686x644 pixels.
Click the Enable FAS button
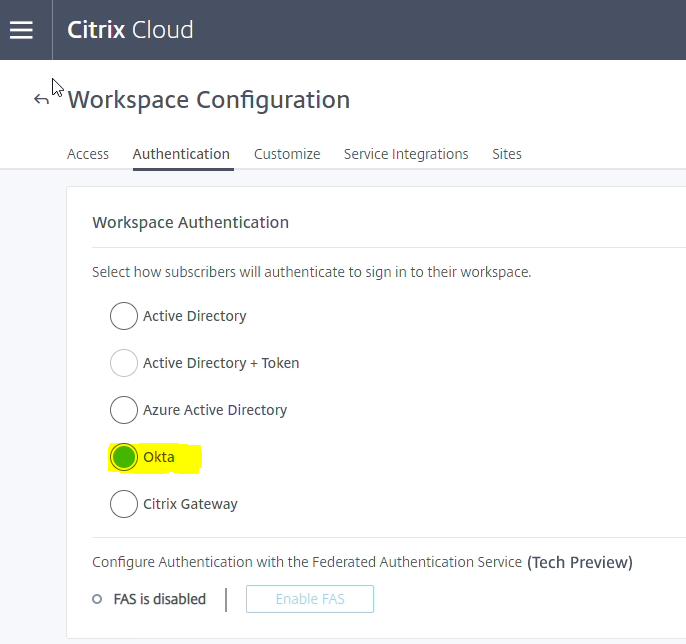[x=310, y=599]
